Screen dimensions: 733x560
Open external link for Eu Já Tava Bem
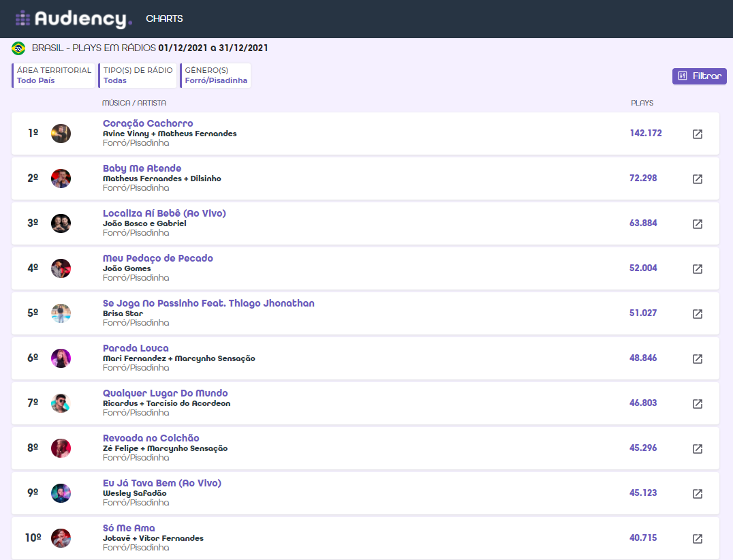[x=697, y=494]
